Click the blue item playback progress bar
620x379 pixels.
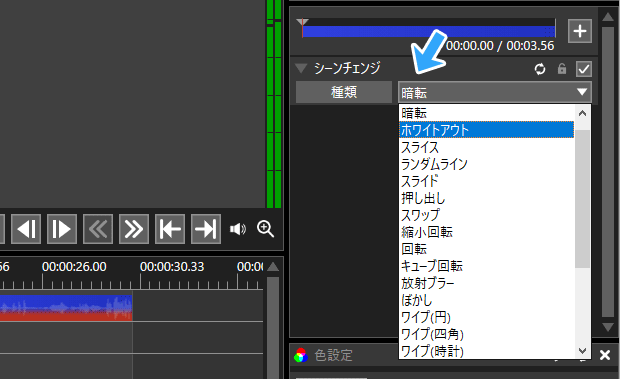429,31
